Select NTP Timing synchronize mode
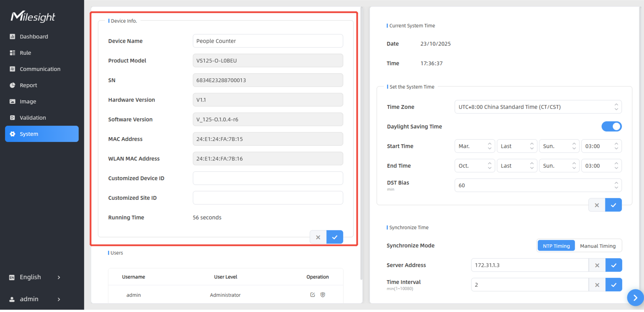 pyautogui.click(x=556, y=246)
